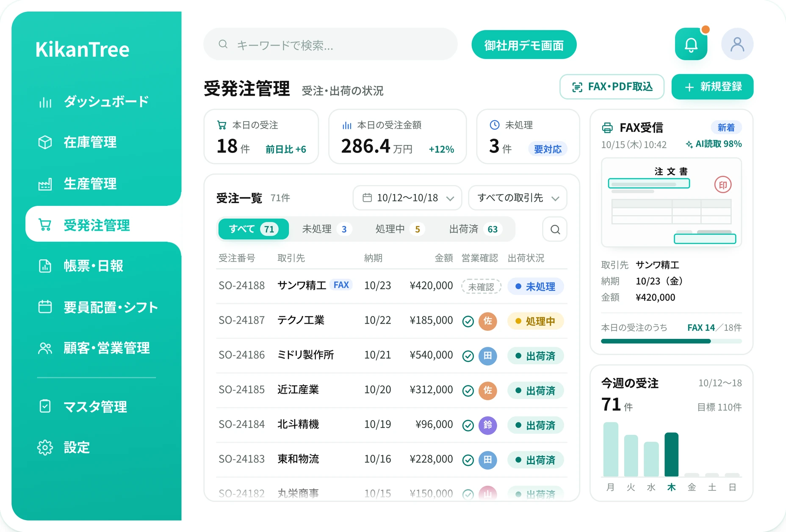Click customer name 北斗精機

click(298, 424)
